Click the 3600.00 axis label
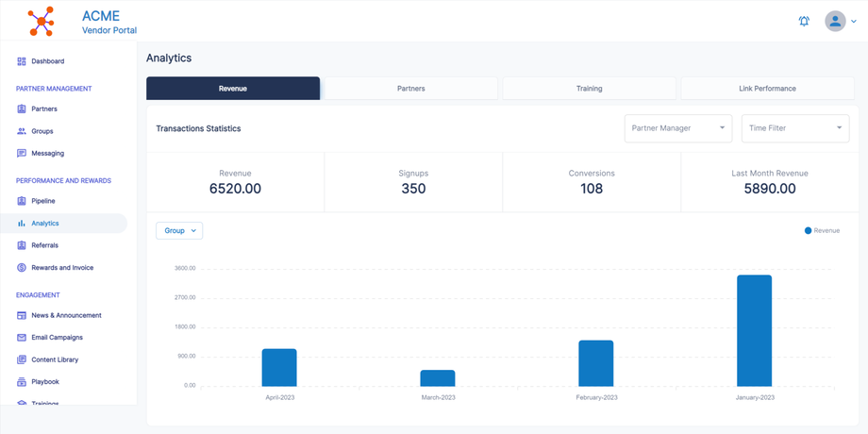 (185, 269)
